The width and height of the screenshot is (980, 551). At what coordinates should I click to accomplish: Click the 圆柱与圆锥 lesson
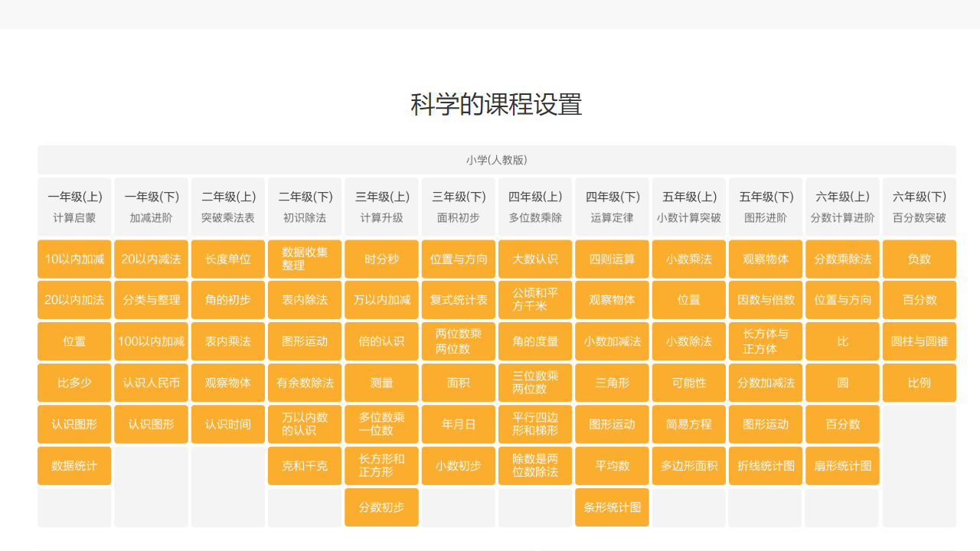920,341
